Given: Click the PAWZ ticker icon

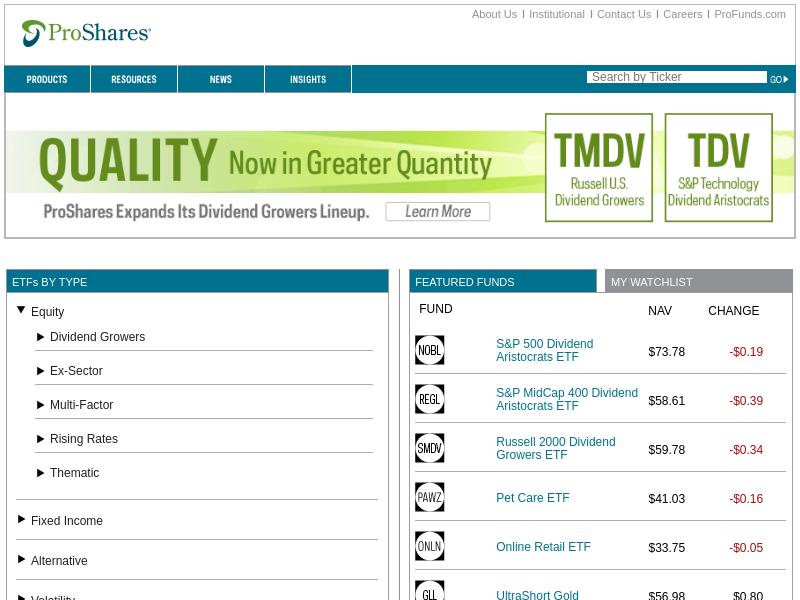Looking at the screenshot, I should point(430,497).
